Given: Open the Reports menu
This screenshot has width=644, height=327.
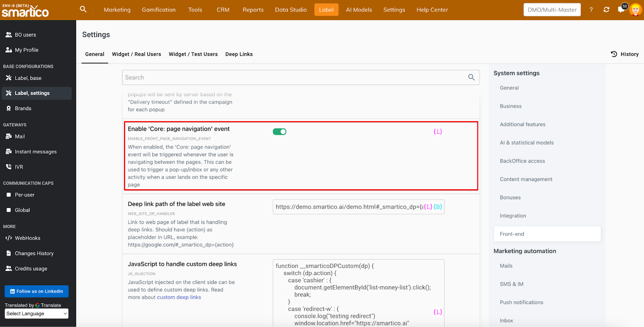Looking at the screenshot, I should (x=253, y=10).
